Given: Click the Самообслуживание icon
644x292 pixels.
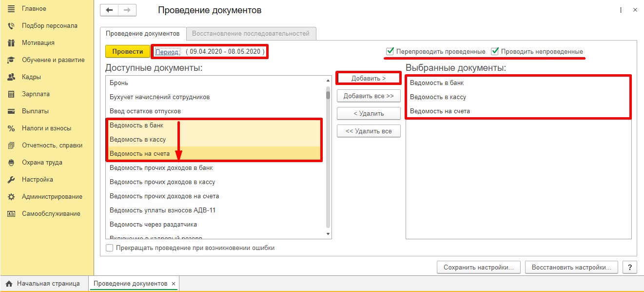Looking at the screenshot, I should coord(11,214).
